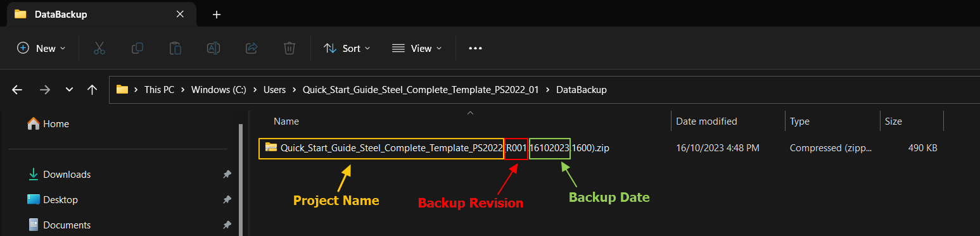
Task: Click the Rename icon in toolbar
Action: click(x=213, y=48)
